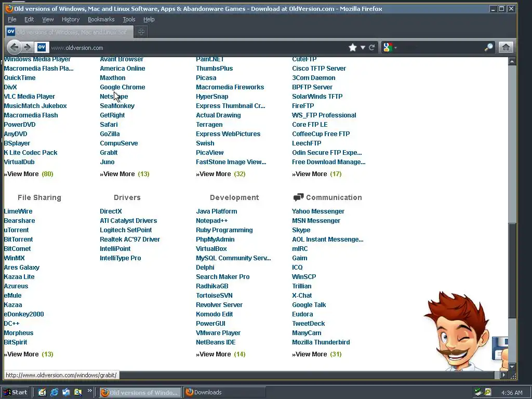Click the second system tray icon
Image resolution: width=532 pixels, height=399 pixels.
[488, 392]
